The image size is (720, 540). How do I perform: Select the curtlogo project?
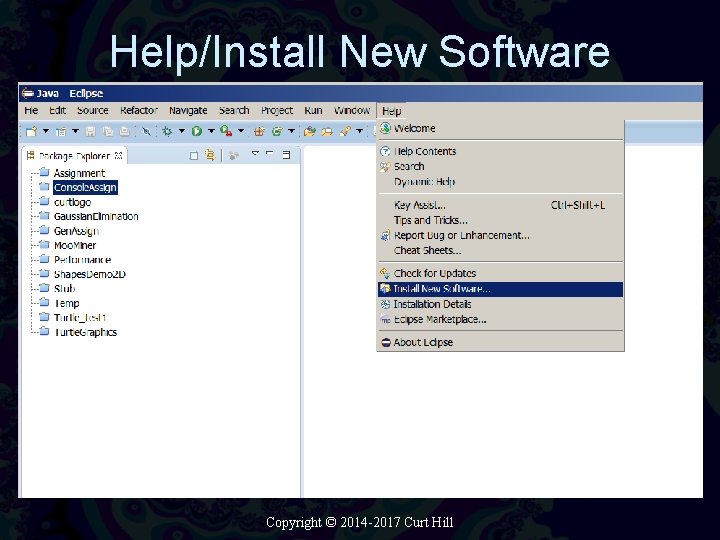click(72, 202)
